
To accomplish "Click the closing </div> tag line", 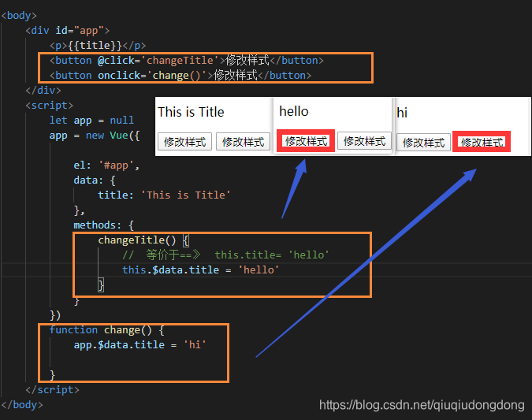I will (43, 91).
